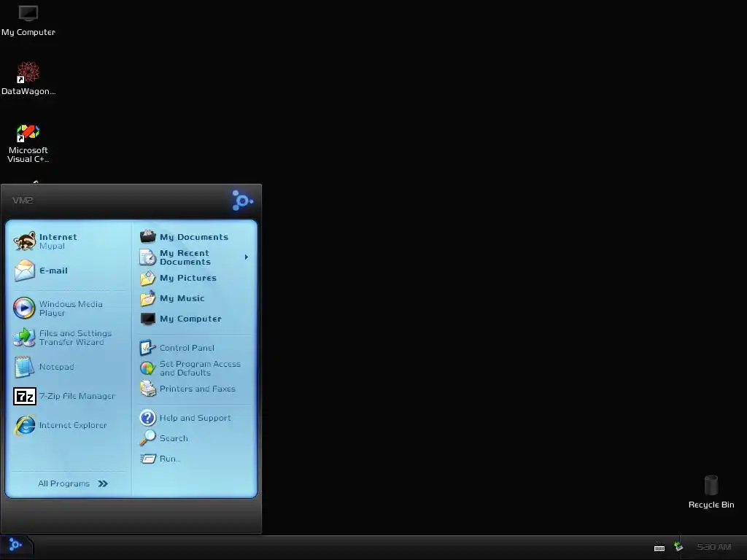The width and height of the screenshot is (747, 560).
Task: Open Control Panel text link
Action: point(187,348)
